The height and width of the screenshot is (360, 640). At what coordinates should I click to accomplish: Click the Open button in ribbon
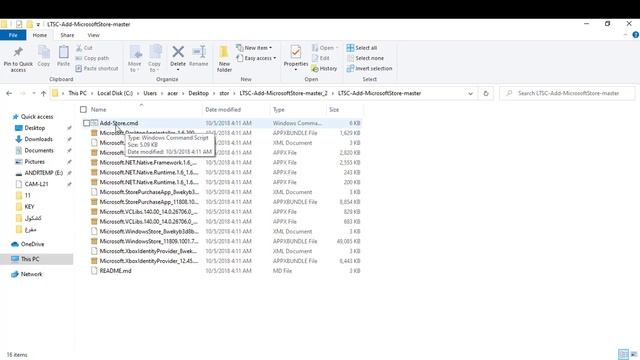pos(325,48)
